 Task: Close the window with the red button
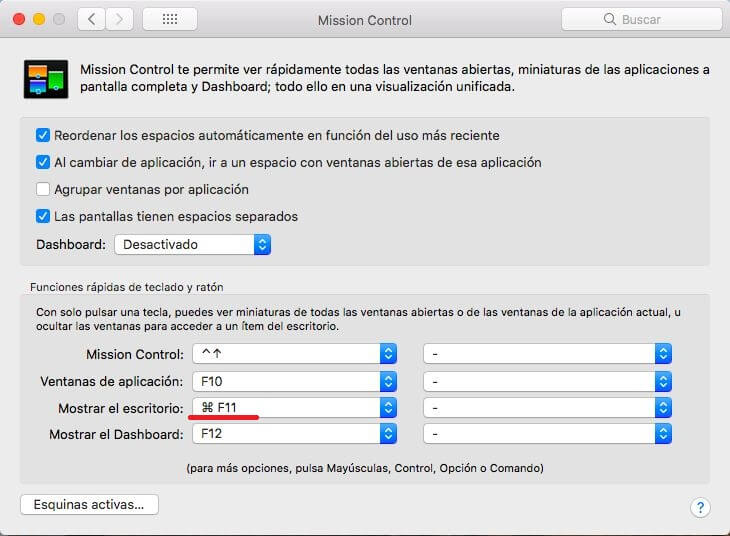coord(19,19)
